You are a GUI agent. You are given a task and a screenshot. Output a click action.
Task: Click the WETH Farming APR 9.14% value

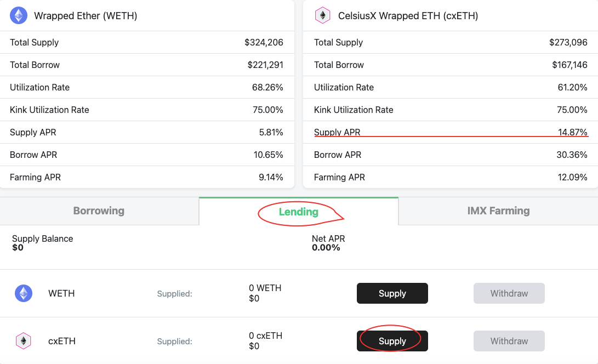tap(268, 177)
